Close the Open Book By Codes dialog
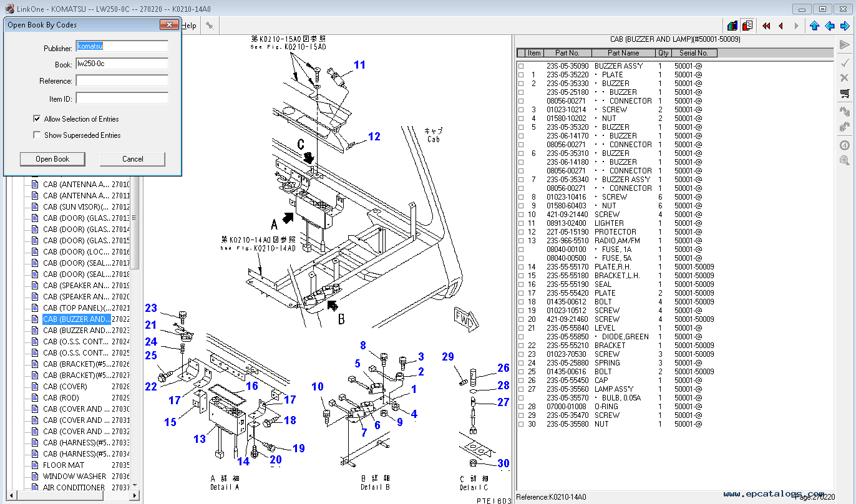Screen dimensions: 856x504 tap(169, 25)
